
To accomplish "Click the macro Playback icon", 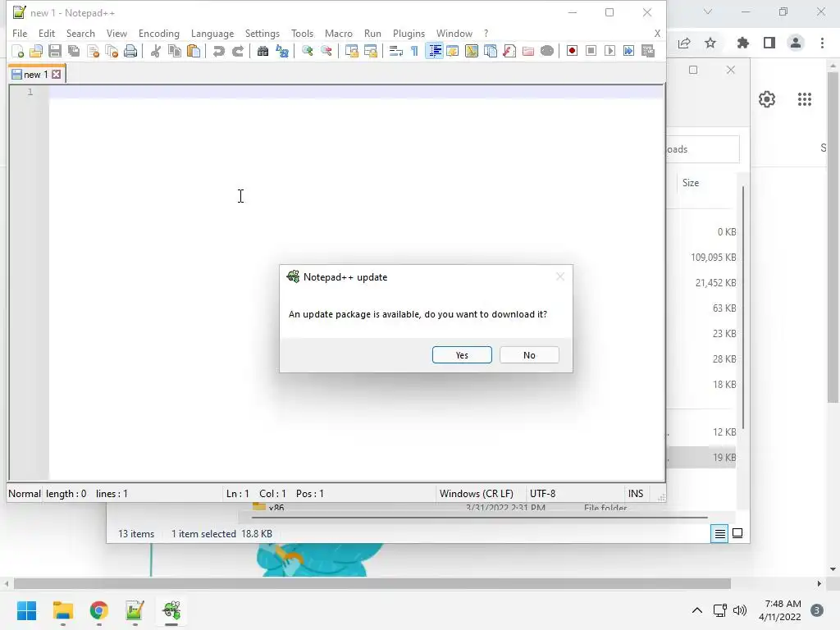I will 609,51.
